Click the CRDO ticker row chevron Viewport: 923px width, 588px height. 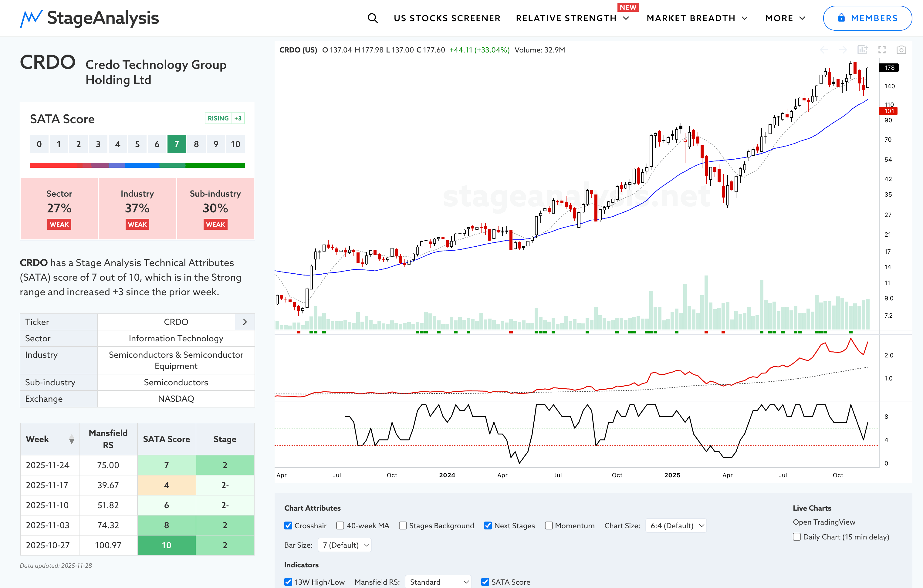click(245, 322)
